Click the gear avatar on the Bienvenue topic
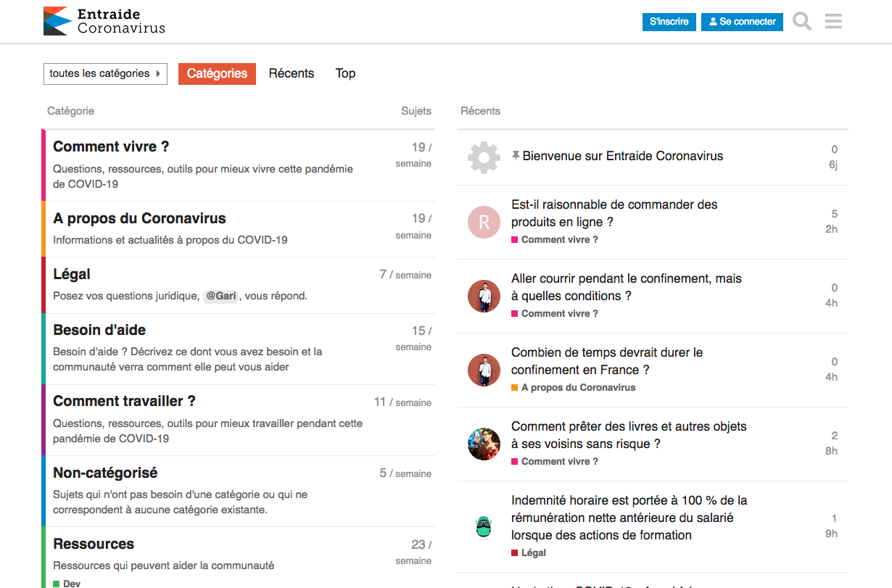892x588 pixels. [x=484, y=157]
